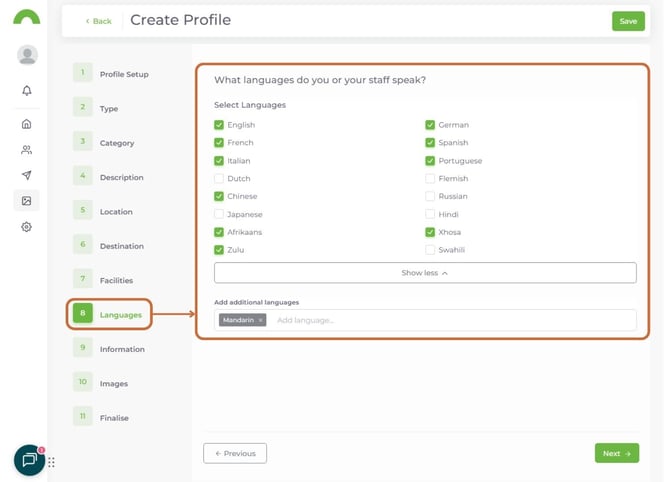Enable the Dutch language checkbox
Viewport: 670px width, 482px height.
point(219,179)
